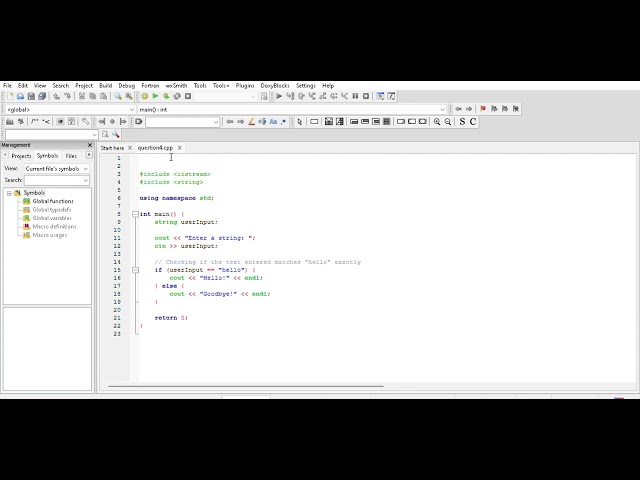This screenshot has width=640, height=480.
Task: Open the Plugins menu
Action: click(245, 86)
